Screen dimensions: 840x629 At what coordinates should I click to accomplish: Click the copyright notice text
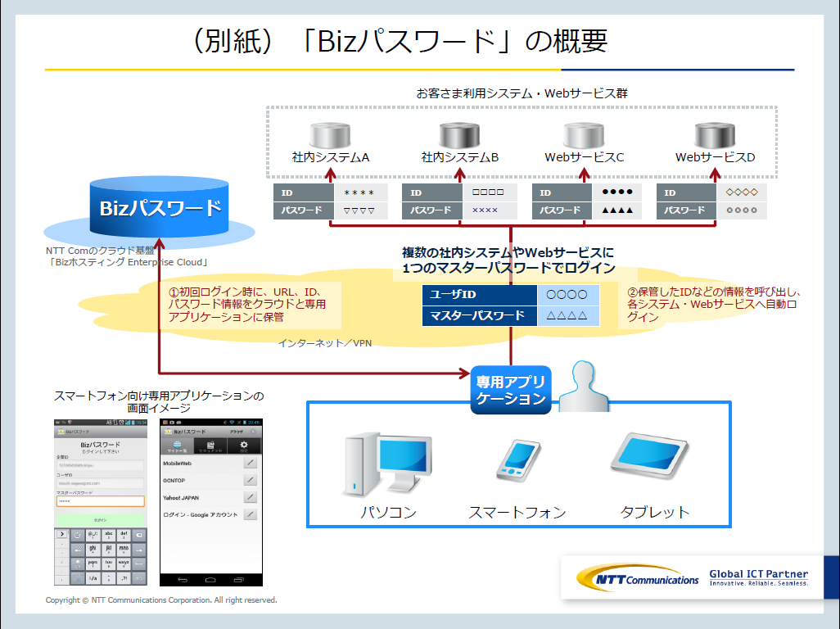[x=161, y=600]
